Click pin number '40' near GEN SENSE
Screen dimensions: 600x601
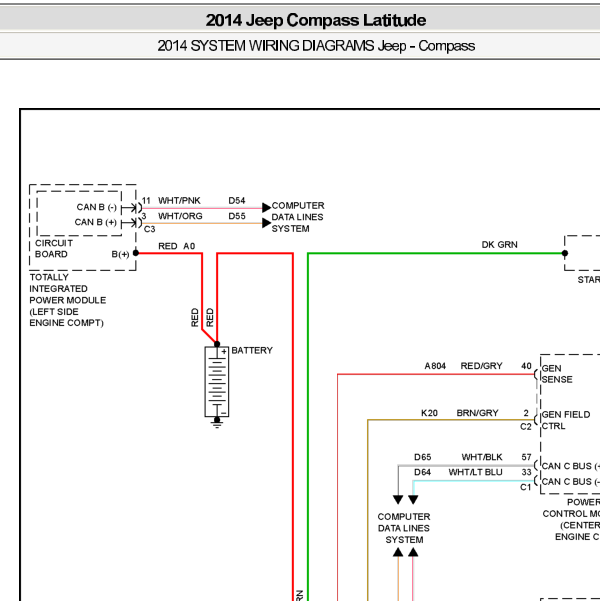pyautogui.click(x=526, y=366)
